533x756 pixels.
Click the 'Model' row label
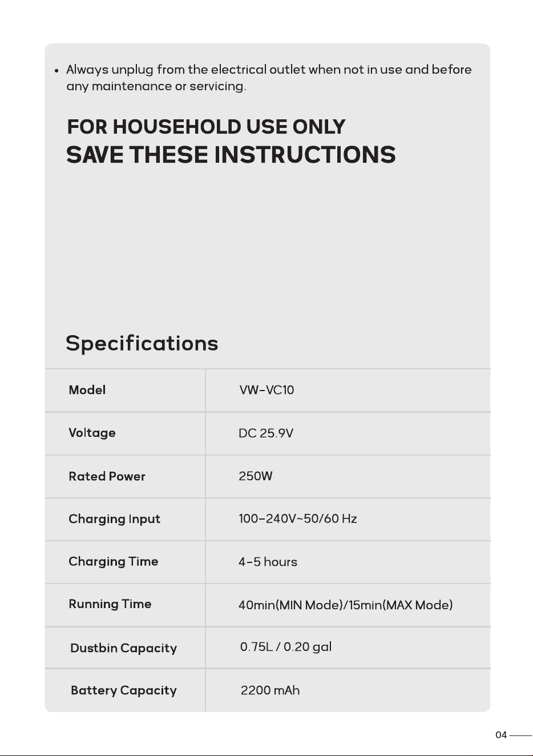(87, 390)
